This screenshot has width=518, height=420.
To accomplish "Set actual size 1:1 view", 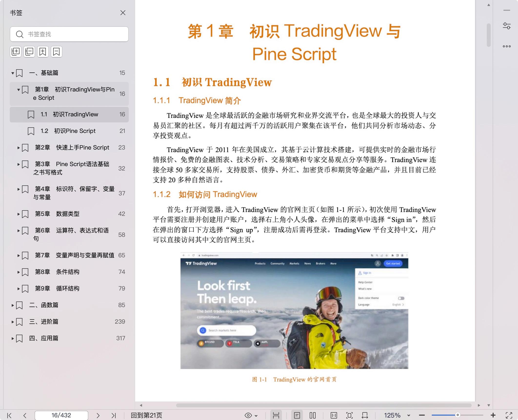I will click(334, 415).
